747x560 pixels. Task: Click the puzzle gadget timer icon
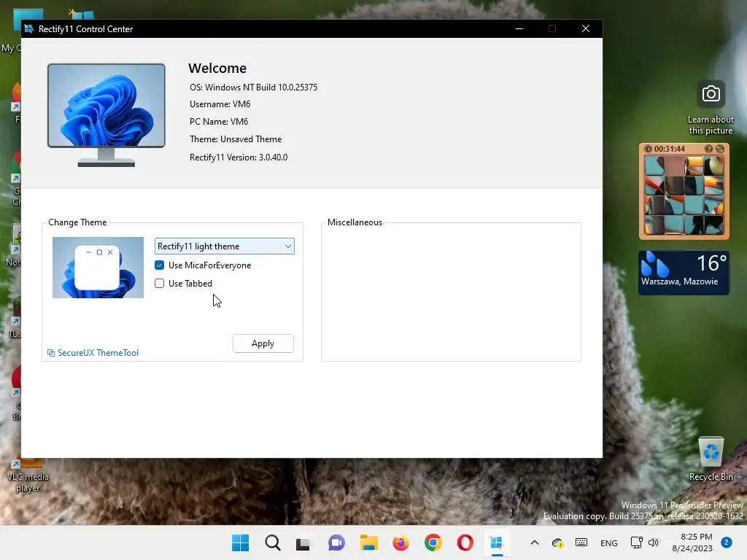(x=648, y=149)
